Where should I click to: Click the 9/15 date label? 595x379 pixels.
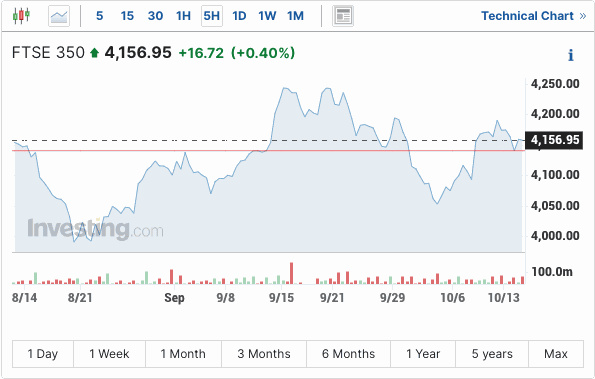[x=282, y=298]
